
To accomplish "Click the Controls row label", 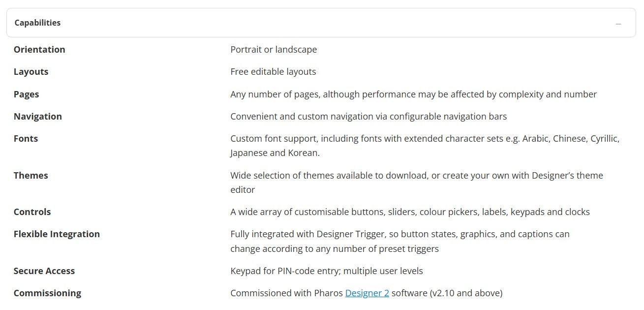I will (x=32, y=212).
